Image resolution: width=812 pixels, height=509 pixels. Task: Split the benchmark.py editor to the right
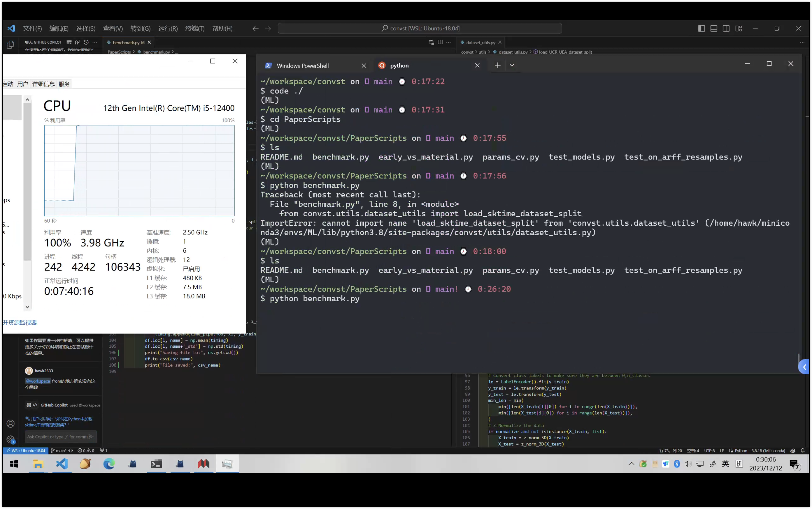[440, 42]
